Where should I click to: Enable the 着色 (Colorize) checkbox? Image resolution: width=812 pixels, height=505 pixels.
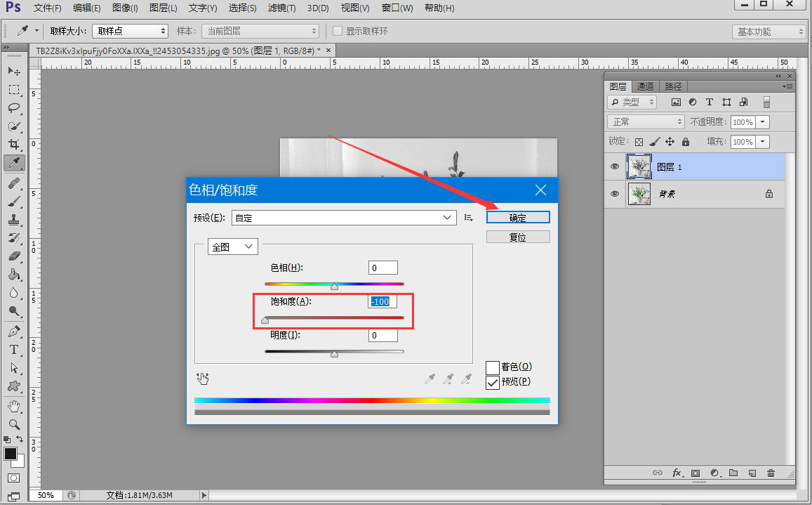pyautogui.click(x=493, y=367)
